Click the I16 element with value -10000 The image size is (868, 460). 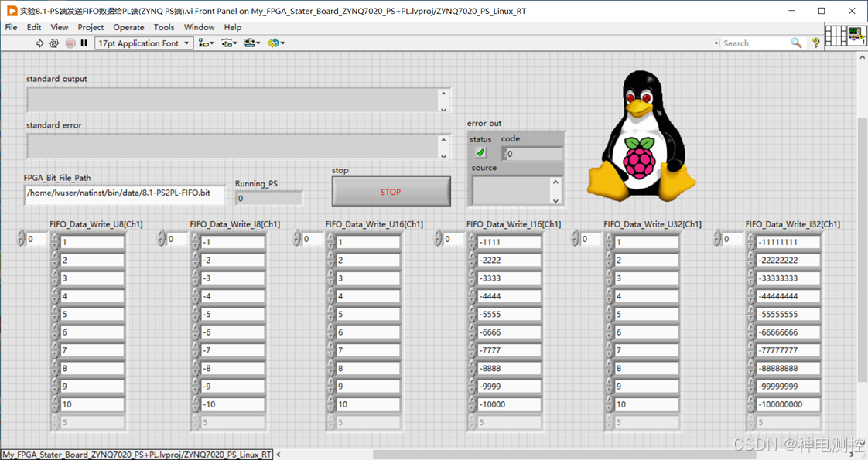(509, 404)
